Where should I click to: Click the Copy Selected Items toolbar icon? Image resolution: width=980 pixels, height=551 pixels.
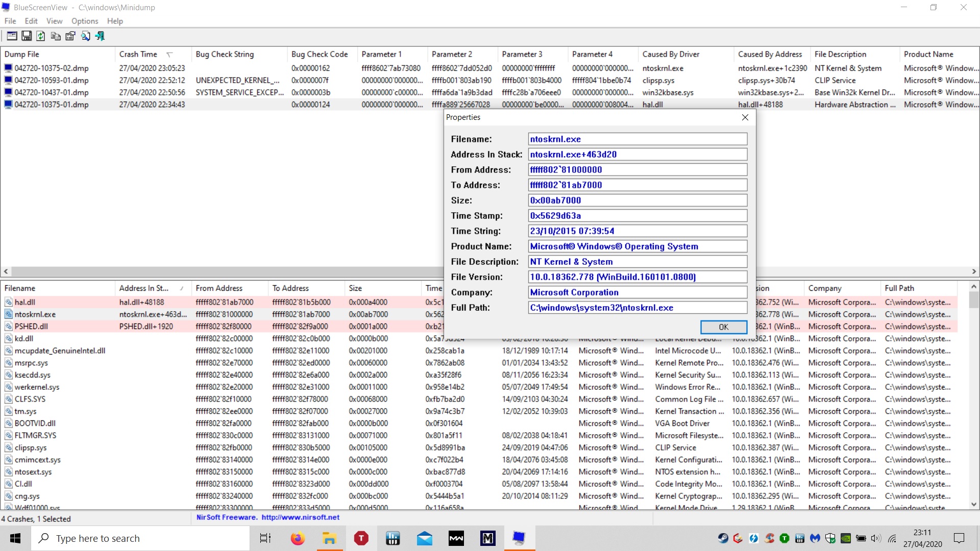coord(56,36)
